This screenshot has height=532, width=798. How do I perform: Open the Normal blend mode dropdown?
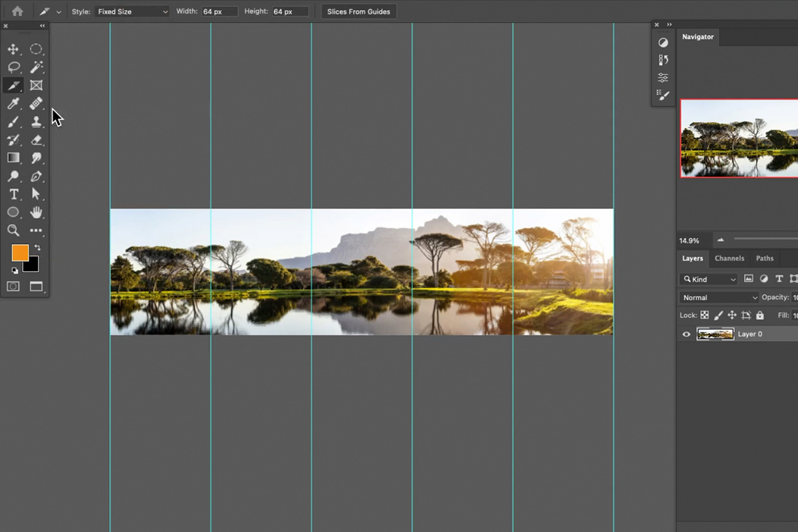pos(718,297)
